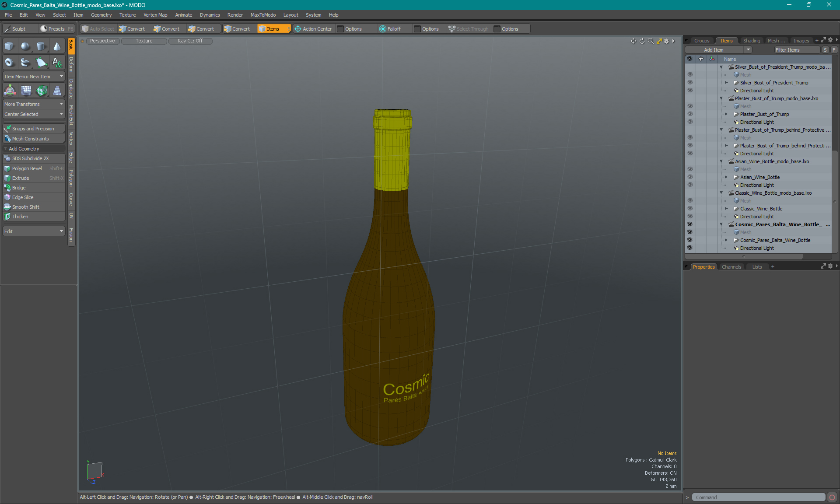Toggle visibility of Silver_Bust_of_President_Trump item
This screenshot has height=504, width=840.
689,83
